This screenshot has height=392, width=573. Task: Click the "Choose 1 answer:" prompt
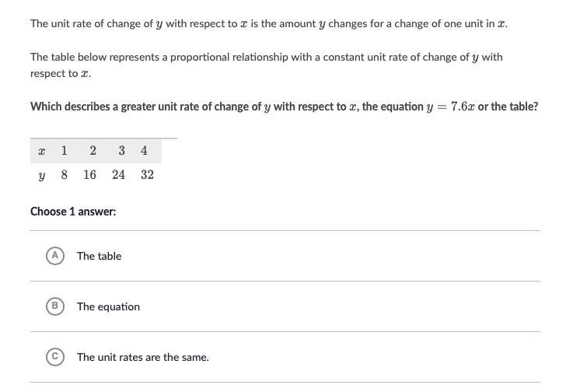click(x=73, y=211)
